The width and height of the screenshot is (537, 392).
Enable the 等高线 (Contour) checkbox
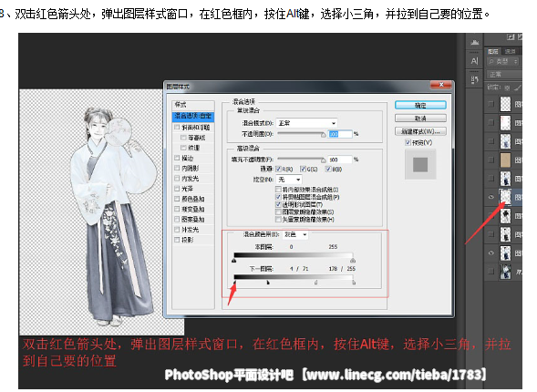click(183, 138)
